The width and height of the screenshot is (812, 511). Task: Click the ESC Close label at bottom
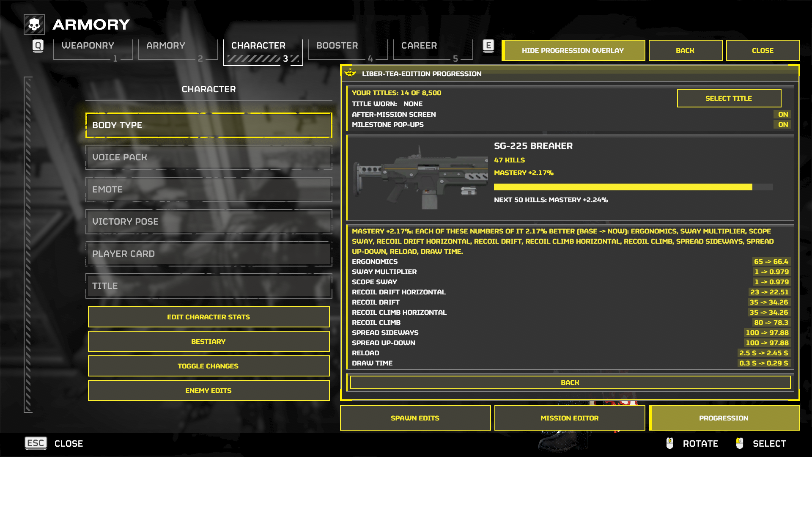pyautogui.click(x=69, y=443)
